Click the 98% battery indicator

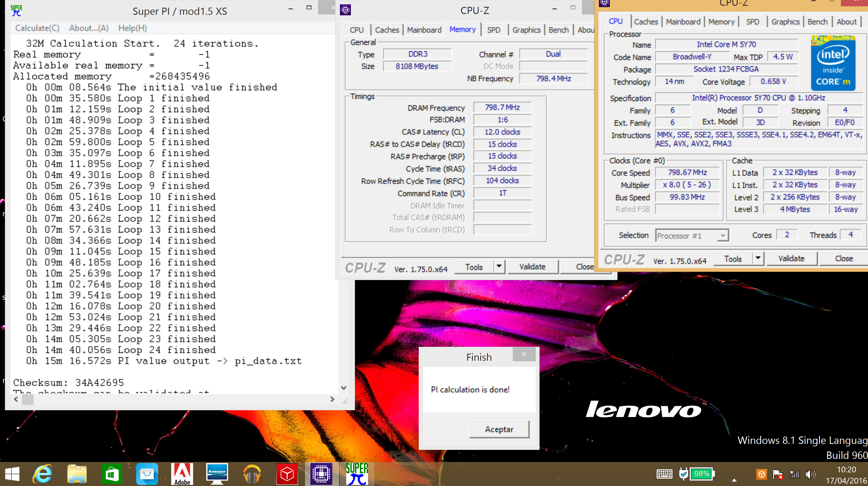click(x=702, y=474)
